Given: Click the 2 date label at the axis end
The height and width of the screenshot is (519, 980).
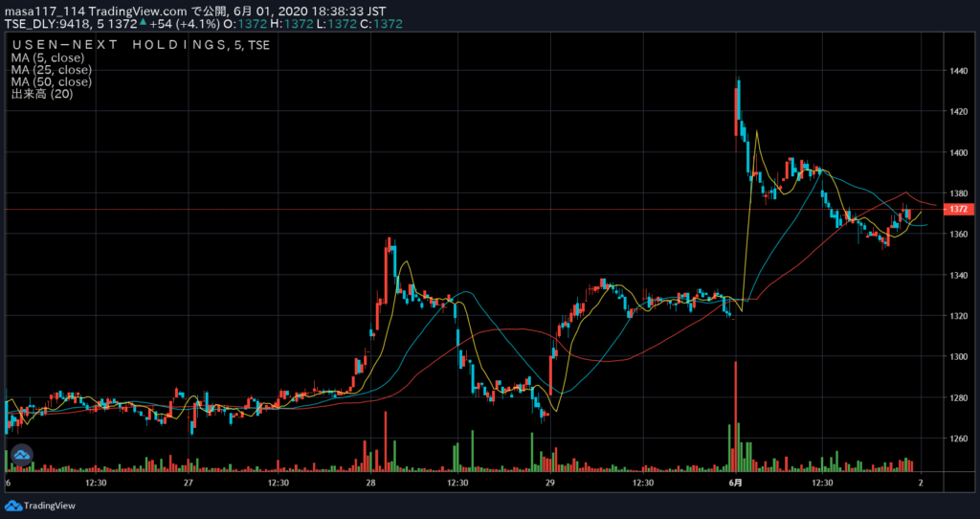Looking at the screenshot, I should click(x=921, y=483).
